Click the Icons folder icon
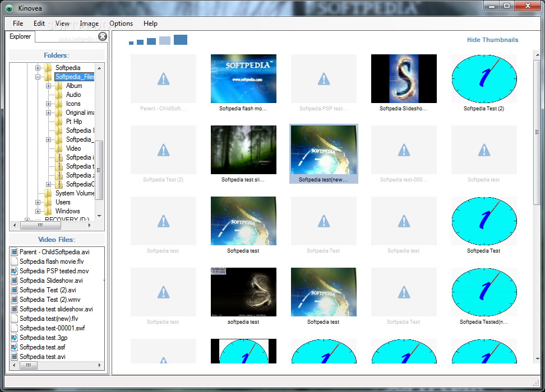Viewport: 545px width, 392px height. coord(59,104)
